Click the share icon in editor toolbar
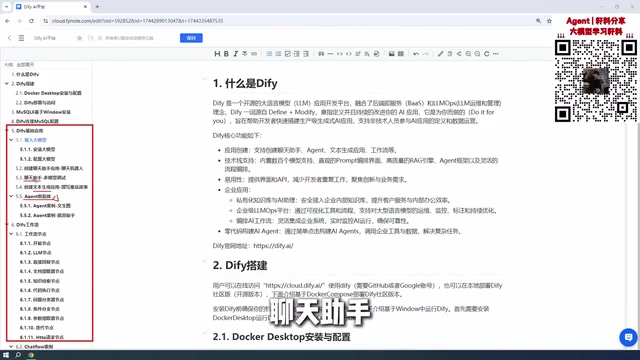Screen dimensions: 640x360 [459, 54]
